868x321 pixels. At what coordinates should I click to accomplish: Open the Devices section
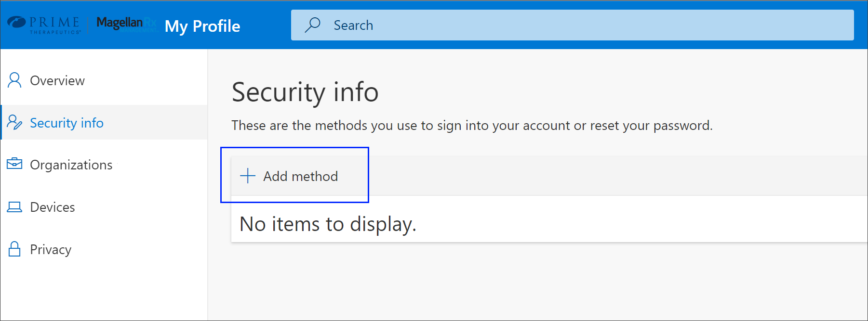tap(104, 207)
